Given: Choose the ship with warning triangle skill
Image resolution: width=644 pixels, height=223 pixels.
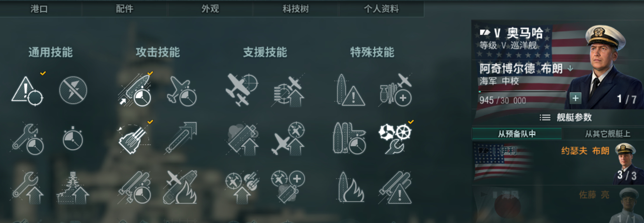Looking at the screenshot, I should tap(351, 90).
